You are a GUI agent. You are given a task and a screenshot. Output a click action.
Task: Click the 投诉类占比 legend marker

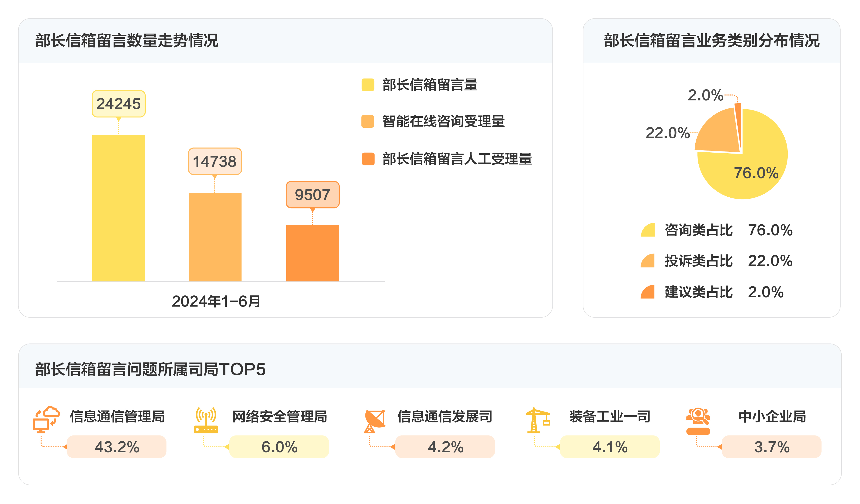point(647,261)
